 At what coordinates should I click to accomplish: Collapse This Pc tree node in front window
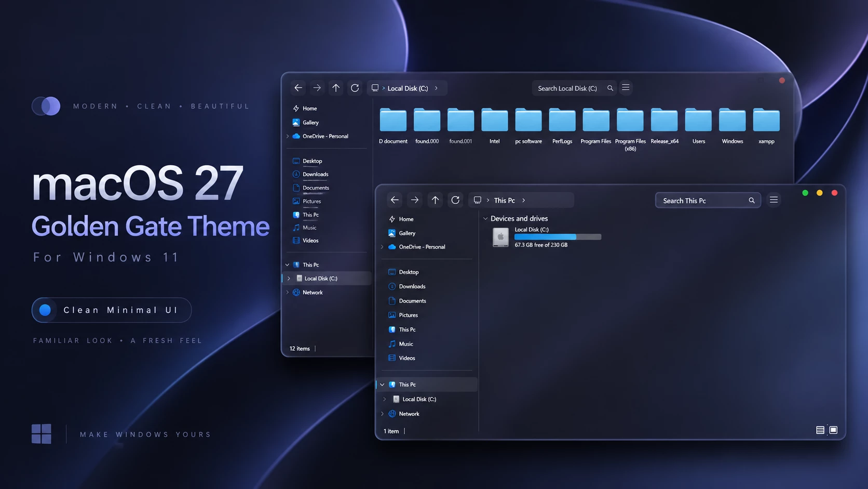coord(383,385)
